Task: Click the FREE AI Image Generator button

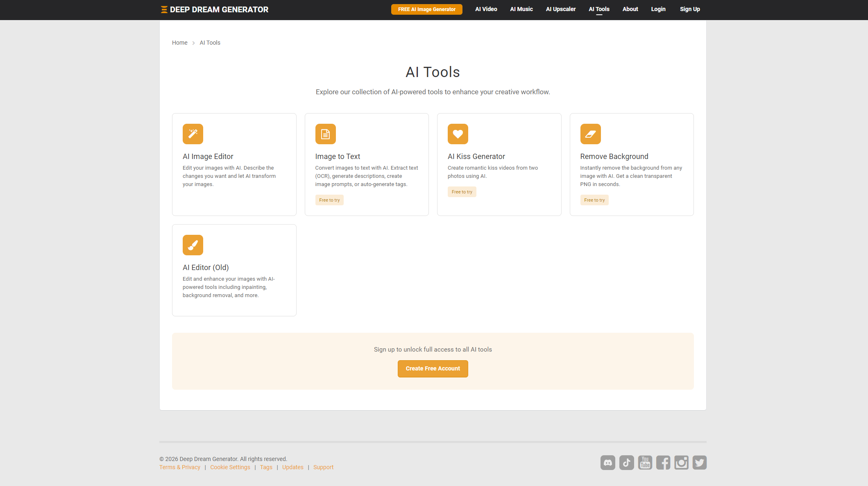Action: (x=426, y=9)
